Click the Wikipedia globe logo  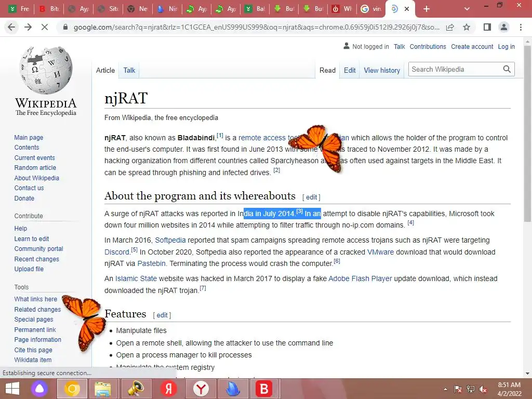(x=46, y=70)
